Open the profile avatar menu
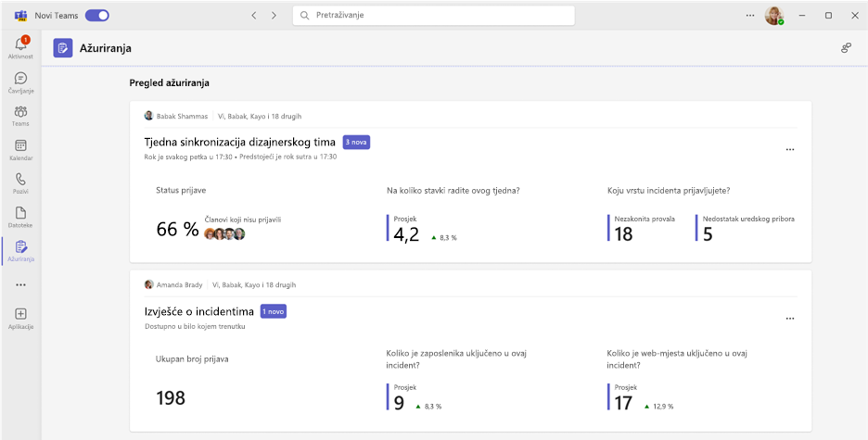This screenshot has height=440, width=868. pos(774,16)
